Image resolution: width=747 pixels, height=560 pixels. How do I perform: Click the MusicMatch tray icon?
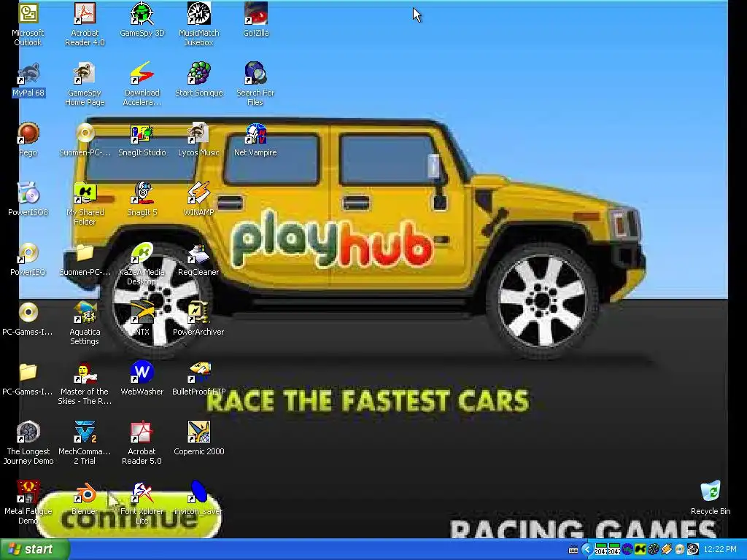coord(693,550)
